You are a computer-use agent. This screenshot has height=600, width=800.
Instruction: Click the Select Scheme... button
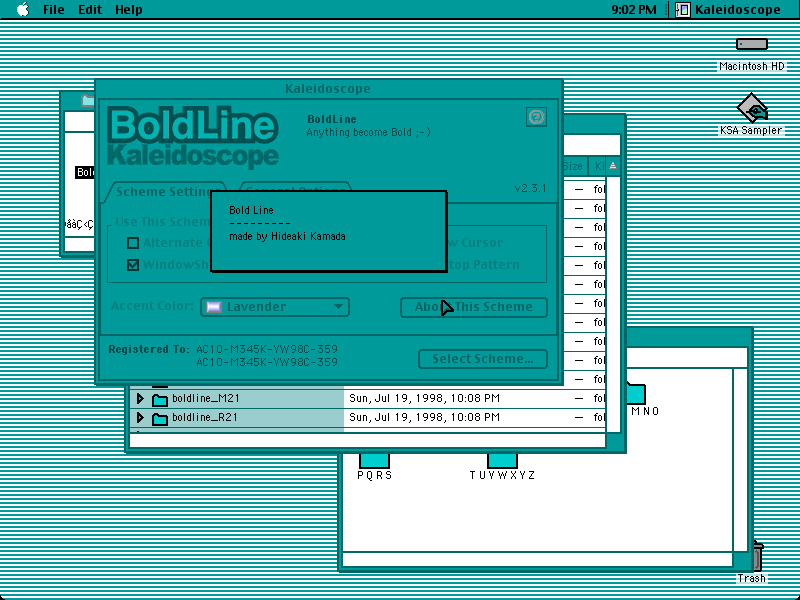pos(483,359)
